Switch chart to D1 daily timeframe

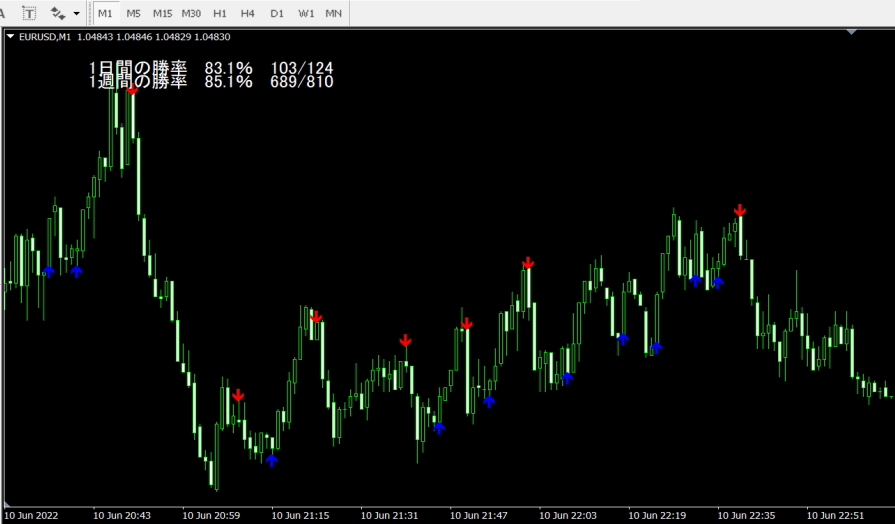(277, 13)
